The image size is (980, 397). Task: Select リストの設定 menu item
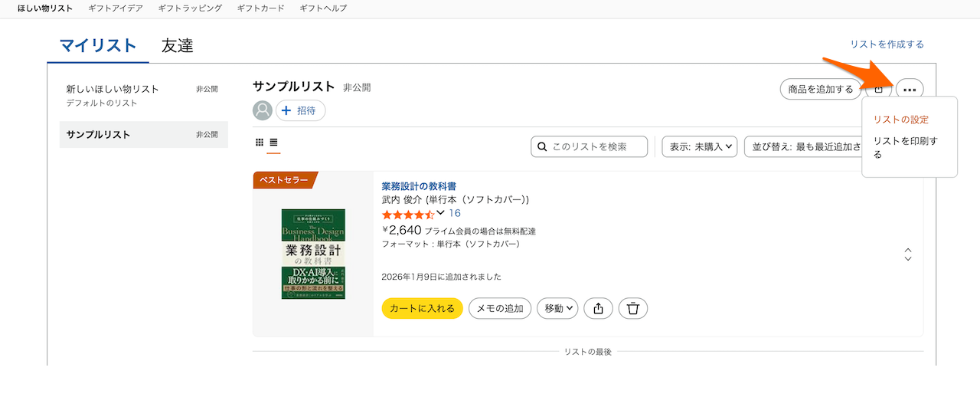click(x=900, y=120)
